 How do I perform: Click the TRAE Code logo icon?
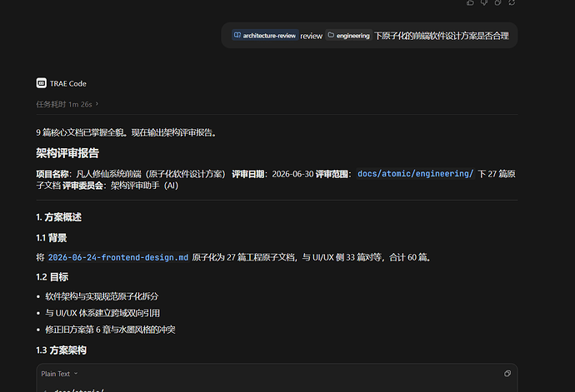(42, 83)
